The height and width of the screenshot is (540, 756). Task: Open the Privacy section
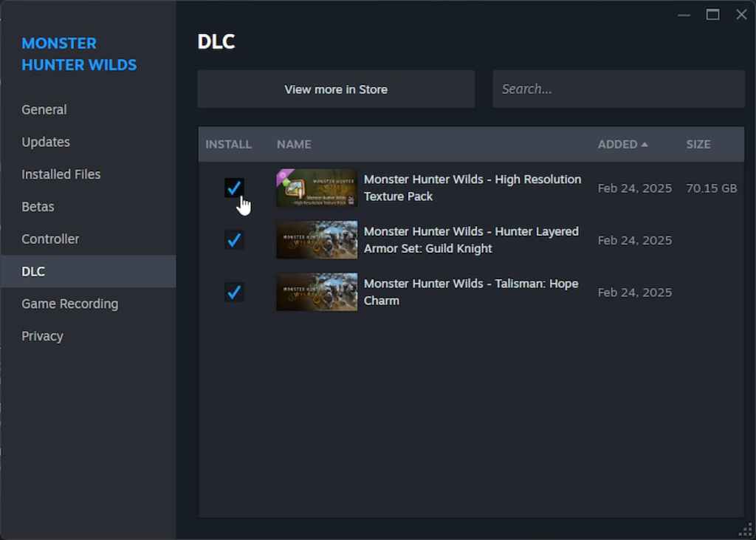[x=42, y=336]
